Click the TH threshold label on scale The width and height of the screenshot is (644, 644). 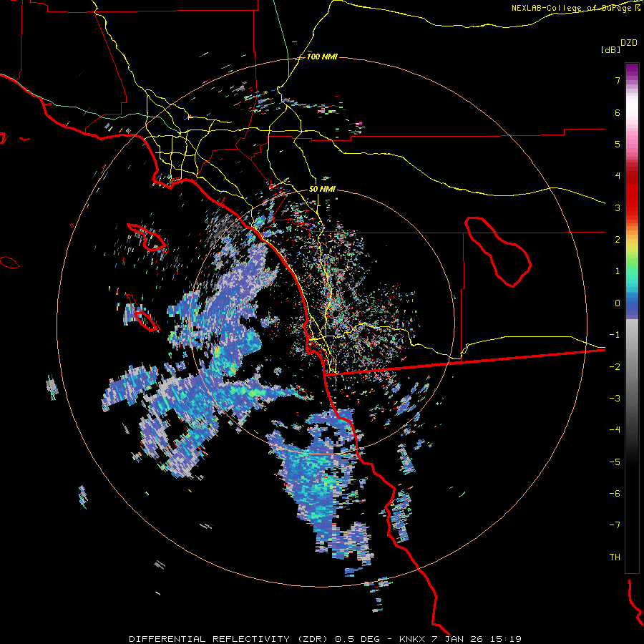(x=615, y=557)
